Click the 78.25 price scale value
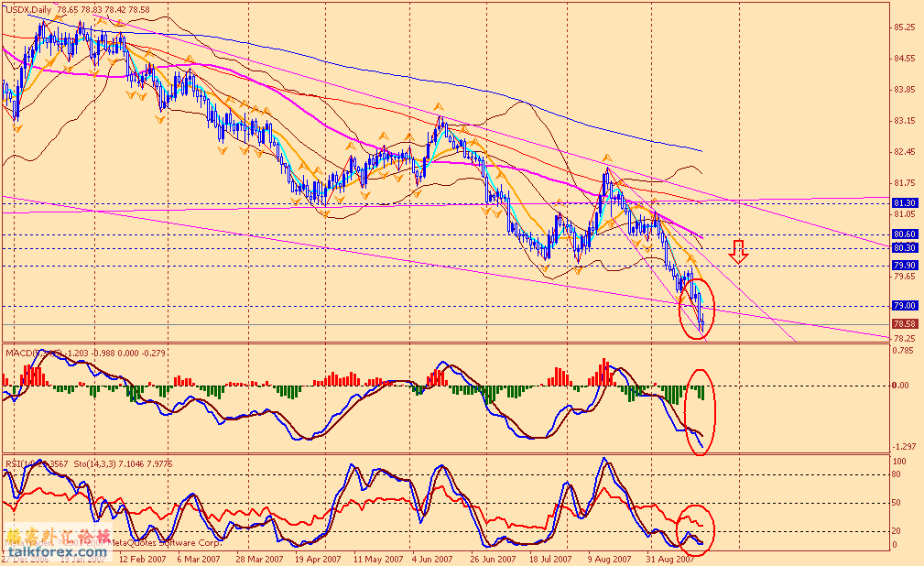The image size is (924, 566). pos(905,339)
